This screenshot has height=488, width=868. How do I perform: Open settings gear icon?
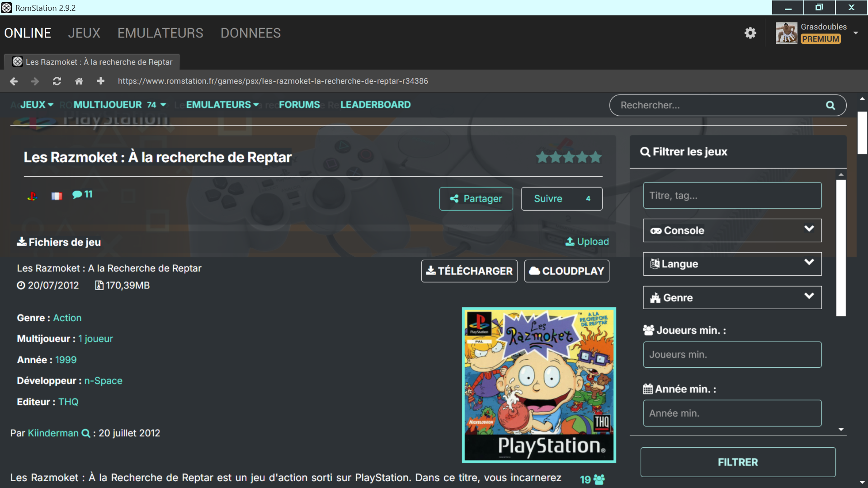[x=750, y=33]
